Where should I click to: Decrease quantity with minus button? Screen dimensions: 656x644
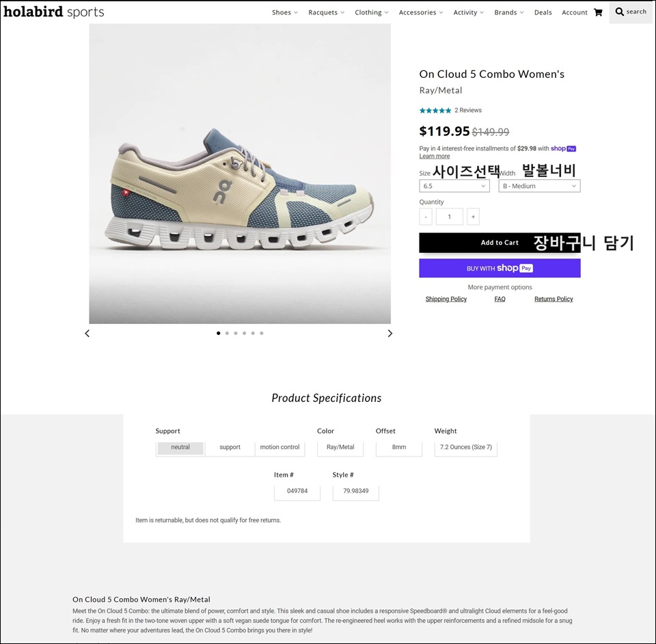(x=426, y=217)
